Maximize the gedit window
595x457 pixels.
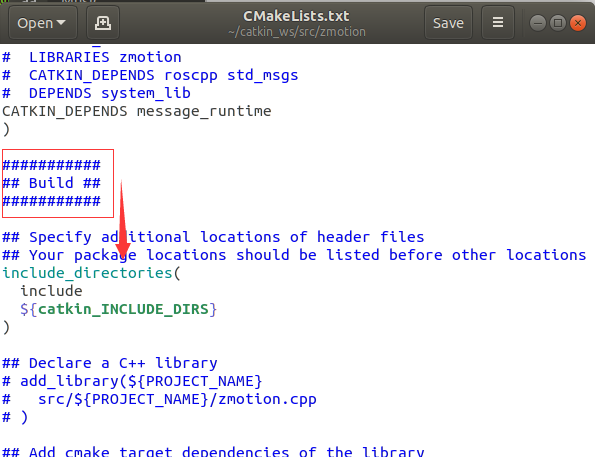(x=558, y=23)
